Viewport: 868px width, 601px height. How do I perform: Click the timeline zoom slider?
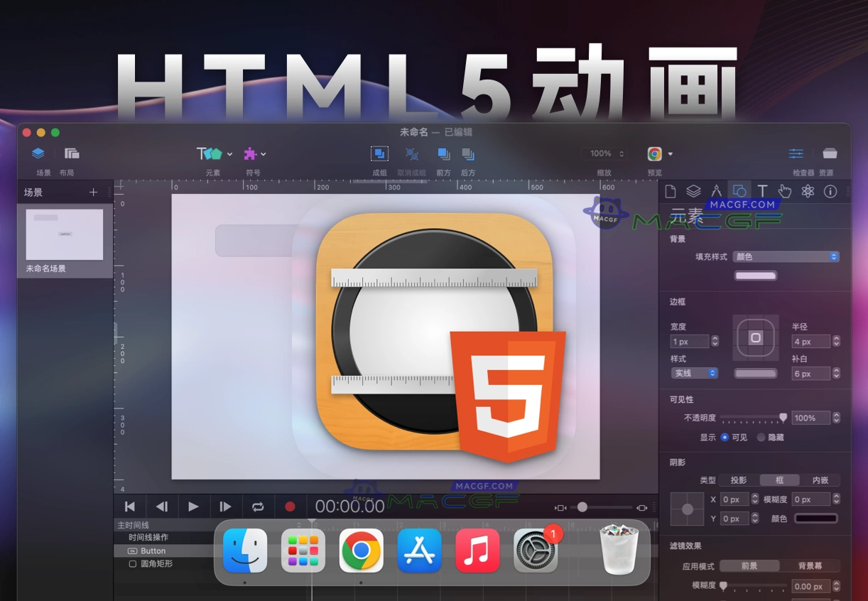601,507
